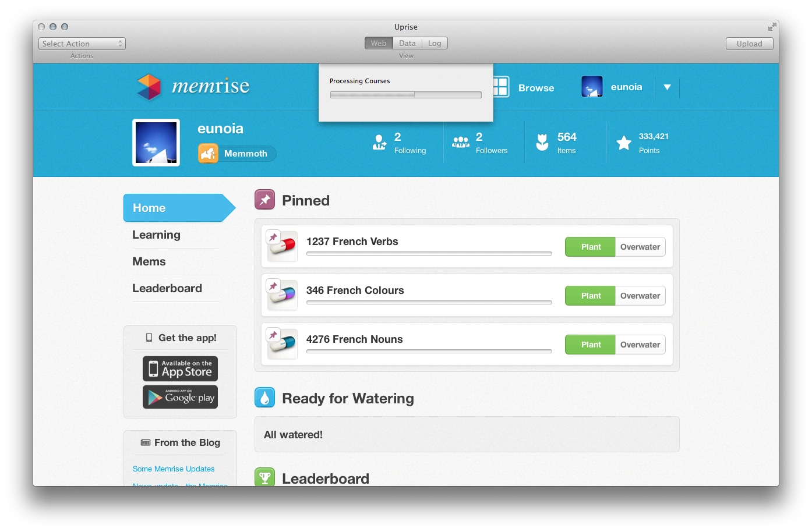Image resolution: width=812 pixels, height=532 pixels.
Task: Click the Following people icon
Action: (x=379, y=142)
